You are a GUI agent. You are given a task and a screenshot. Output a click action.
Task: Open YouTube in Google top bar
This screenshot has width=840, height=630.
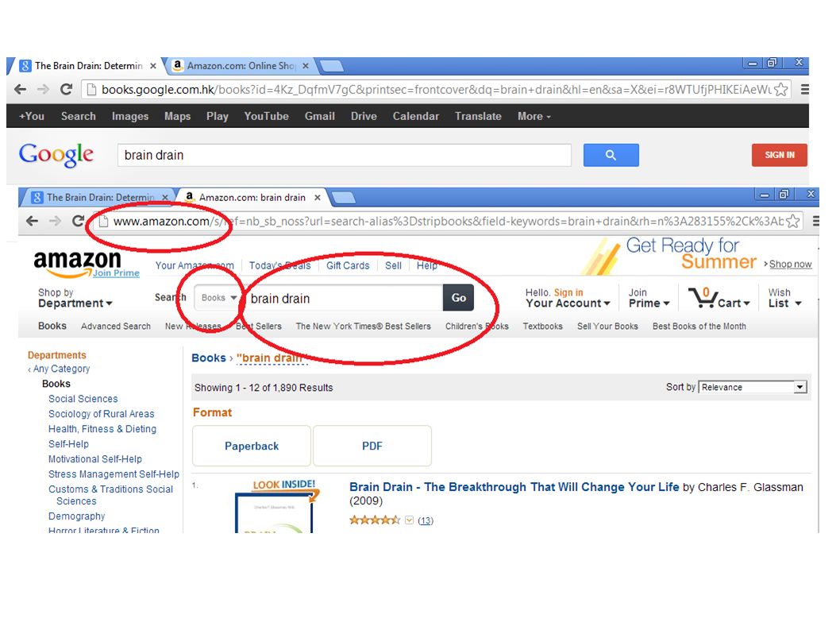266,116
